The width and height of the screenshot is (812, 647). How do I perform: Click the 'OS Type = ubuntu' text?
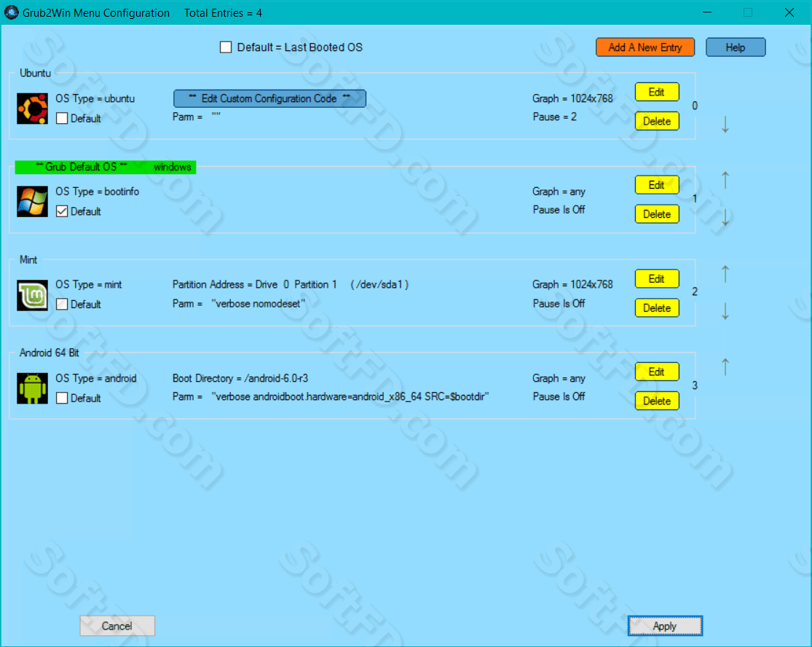(x=95, y=98)
